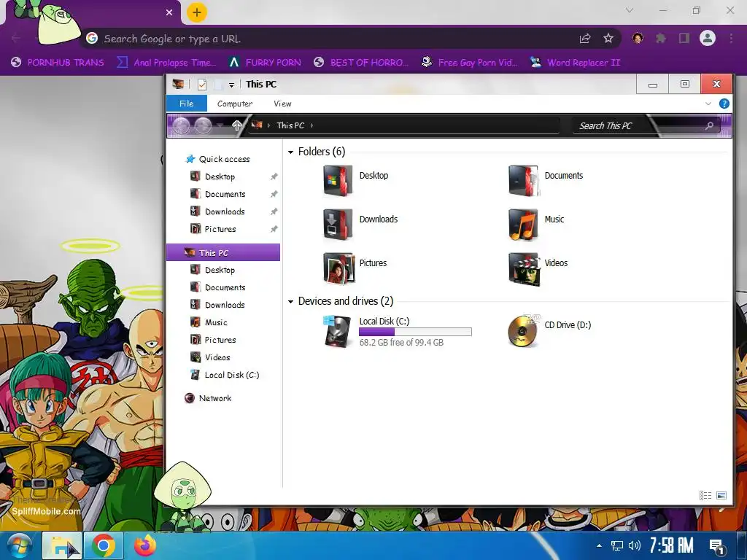This screenshot has width=747, height=560.
Task: Open the Music folder icon in Folders
Action: pyautogui.click(x=523, y=225)
